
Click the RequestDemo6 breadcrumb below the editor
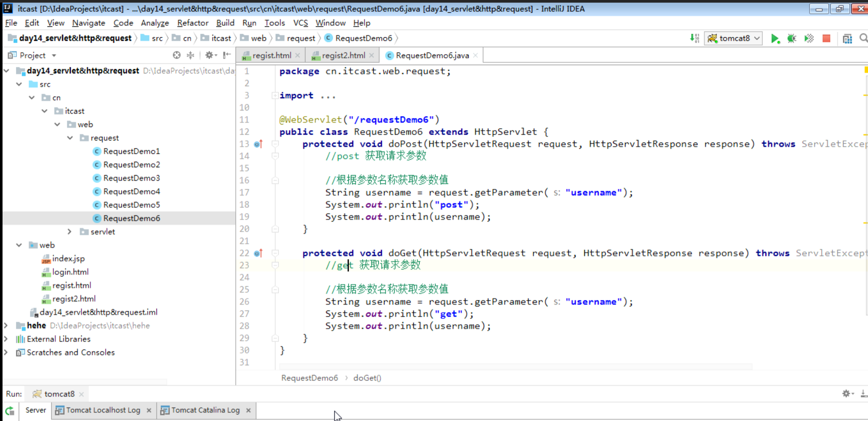pos(309,378)
